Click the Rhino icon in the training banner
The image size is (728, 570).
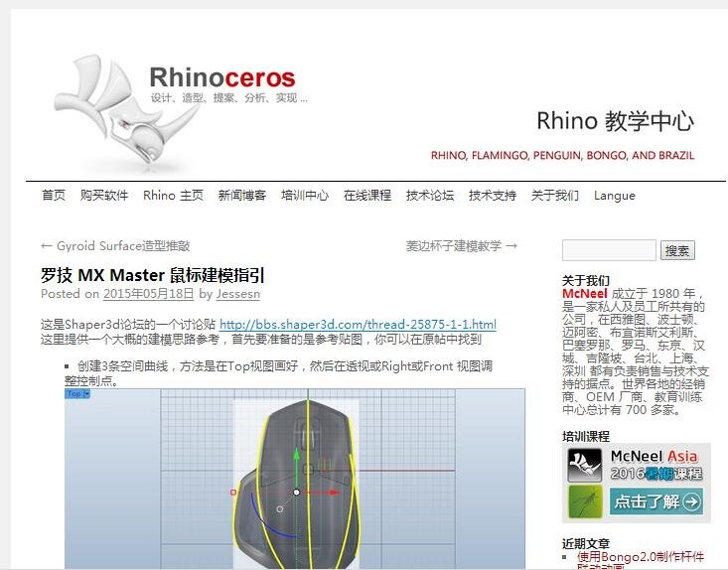(x=585, y=465)
